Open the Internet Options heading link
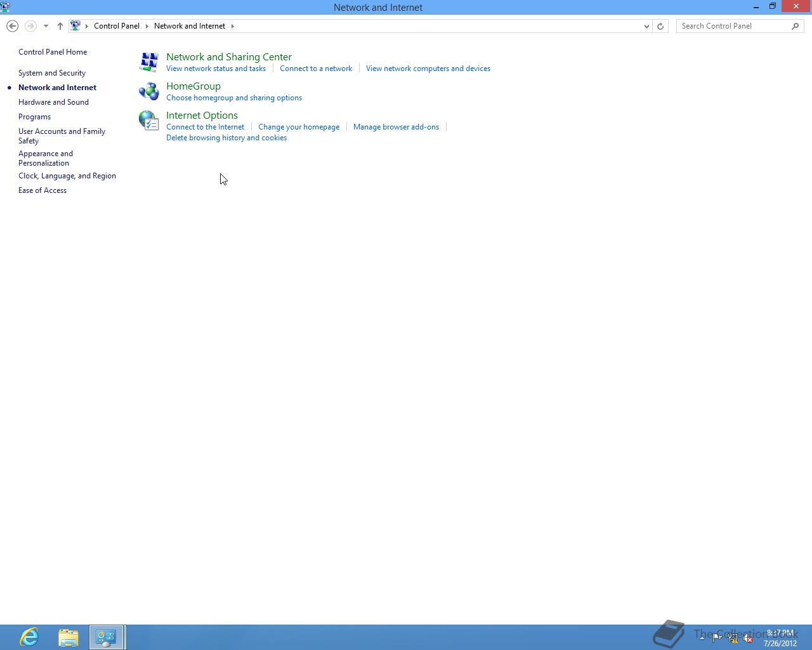The width and height of the screenshot is (812, 650). [202, 116]
